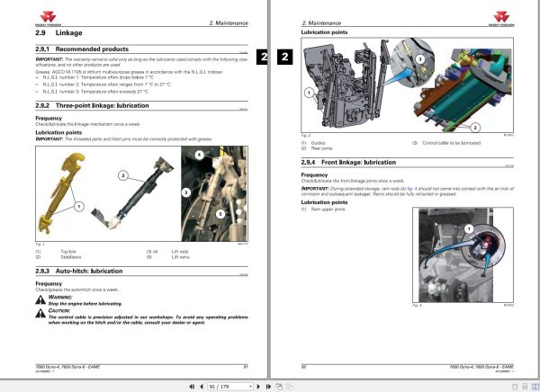Go to the previous page

click(x=202, y=387)
